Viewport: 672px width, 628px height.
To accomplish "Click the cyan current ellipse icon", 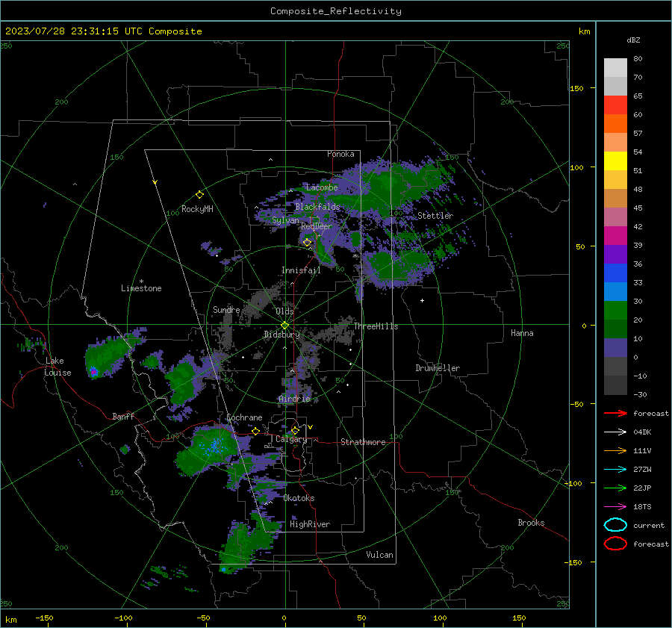I will (x=615, y=525).
